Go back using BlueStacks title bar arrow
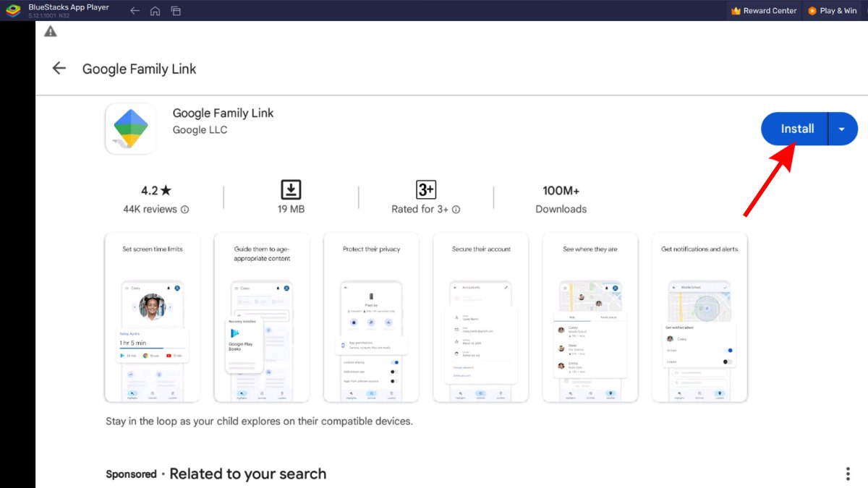This screenshot has height=488, width=868. point(135,11)
